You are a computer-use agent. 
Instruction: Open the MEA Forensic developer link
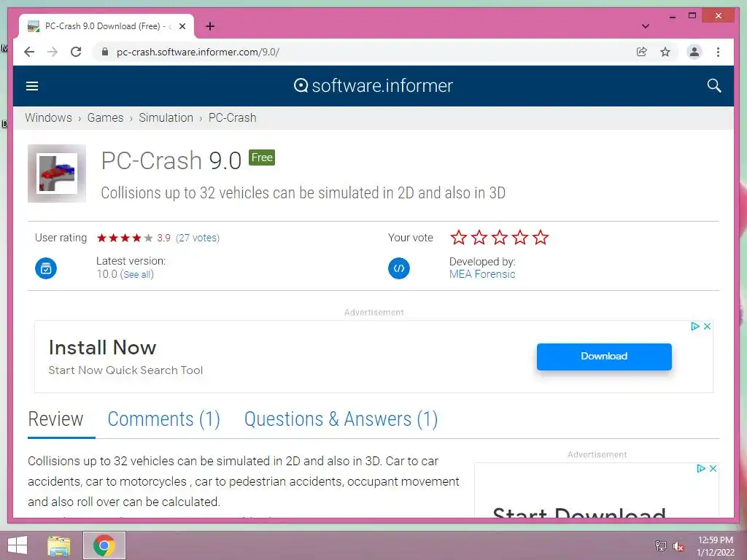pos(482,274)
